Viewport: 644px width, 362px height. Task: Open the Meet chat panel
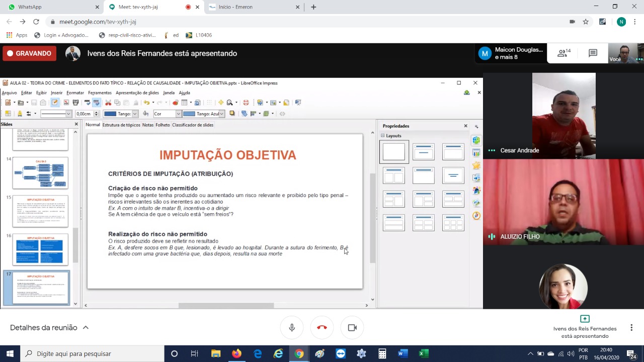point(593,53)
